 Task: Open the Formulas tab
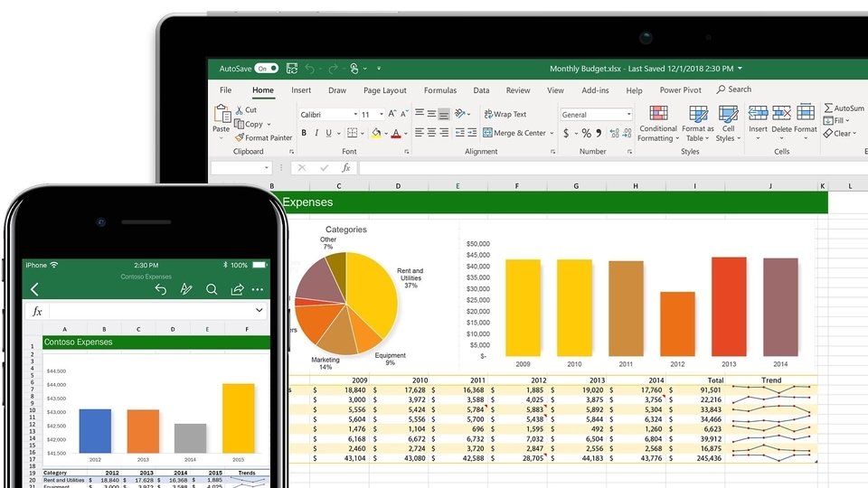point(440,90)
